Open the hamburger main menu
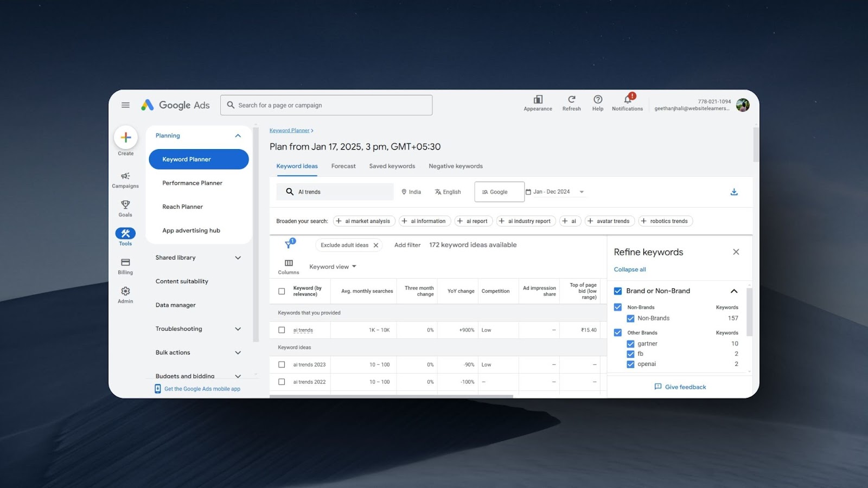The height and width of the screenshot is (488, 868). (125, 105)
